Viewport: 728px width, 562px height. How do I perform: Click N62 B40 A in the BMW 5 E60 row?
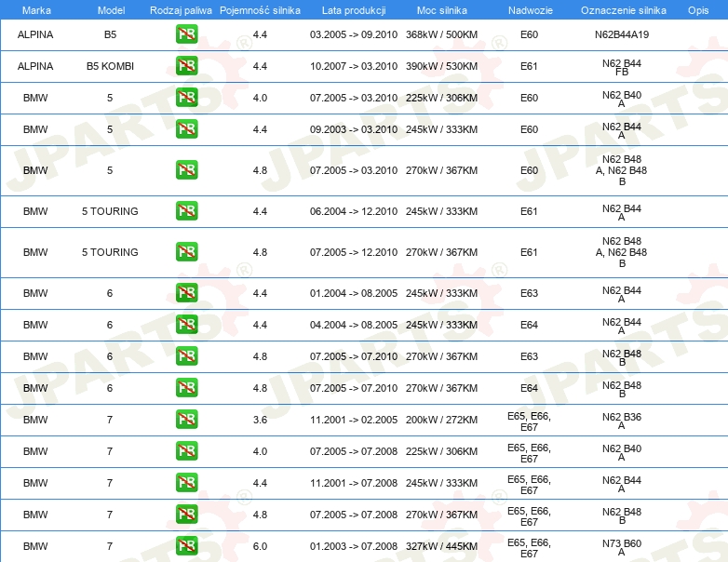pyautogui.click(x=622, y=99)
